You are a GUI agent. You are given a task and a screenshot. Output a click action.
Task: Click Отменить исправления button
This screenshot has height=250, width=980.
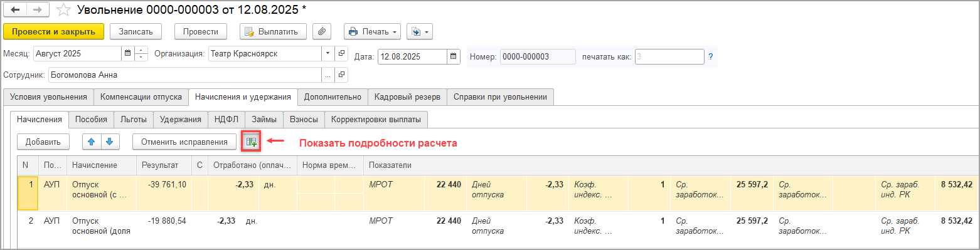point(184,142)
